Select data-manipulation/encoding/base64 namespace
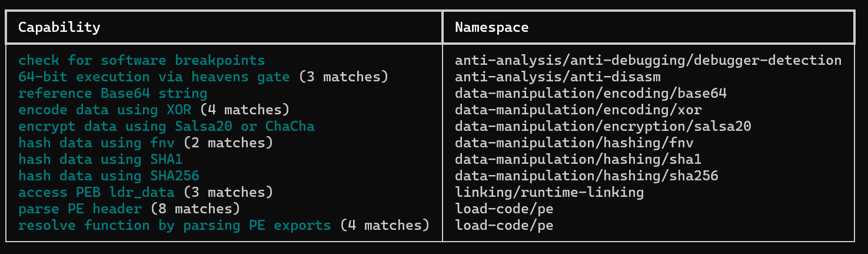Screen dimensions: 868x254 click(591, 93)
